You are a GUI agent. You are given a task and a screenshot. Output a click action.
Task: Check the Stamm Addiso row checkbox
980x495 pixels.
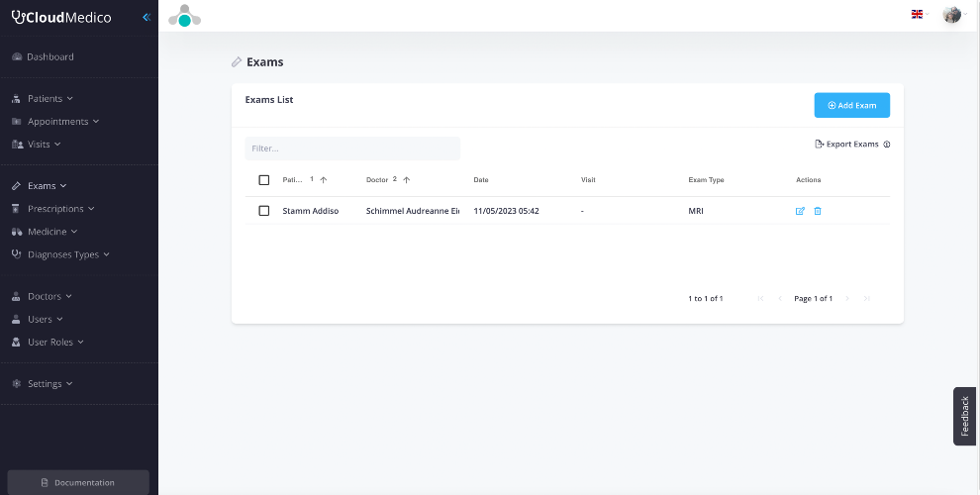(263, 211)
